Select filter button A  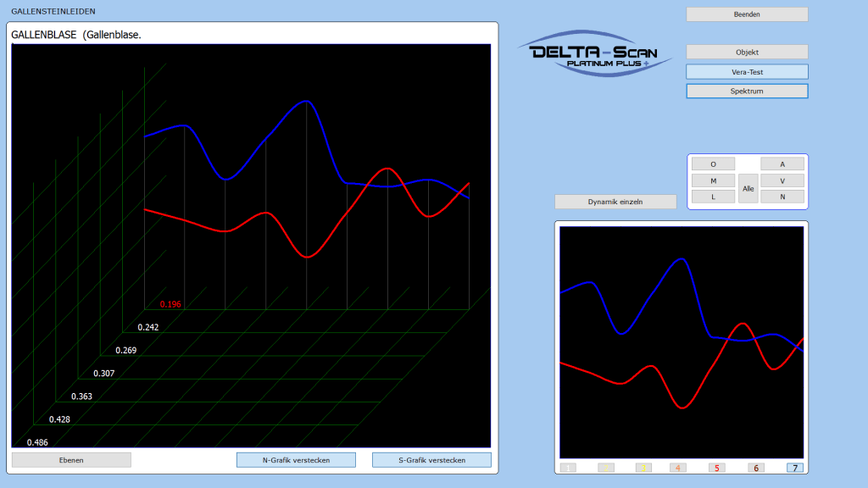(782, 164)
